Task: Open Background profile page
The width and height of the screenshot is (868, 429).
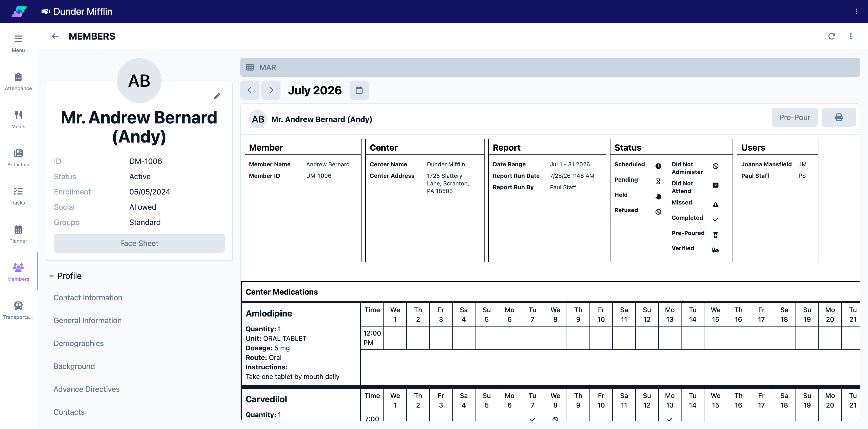Action: point(74,366)
